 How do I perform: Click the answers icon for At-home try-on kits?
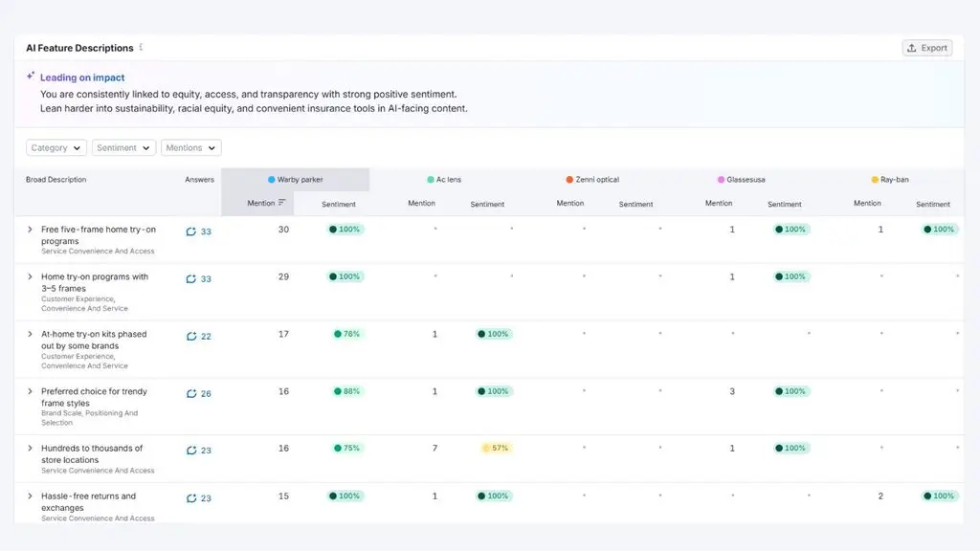pyautogui.click(x=191, y=336)
